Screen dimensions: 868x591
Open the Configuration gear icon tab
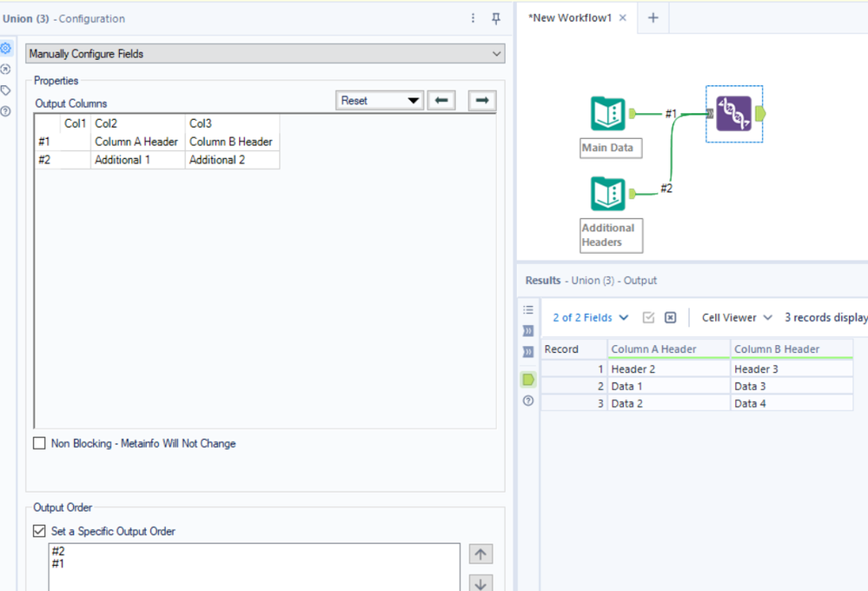pos(5,48)
